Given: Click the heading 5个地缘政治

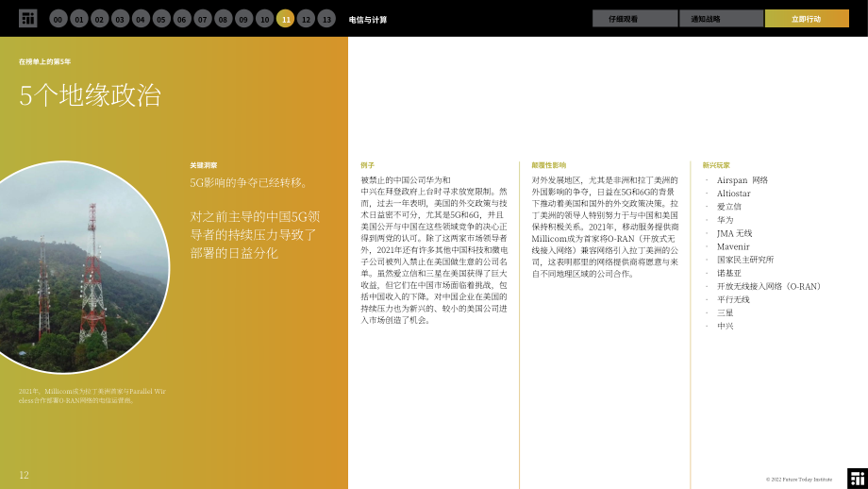Looking at the screenshot, I should pyautogui.click(x=91, y=95).
